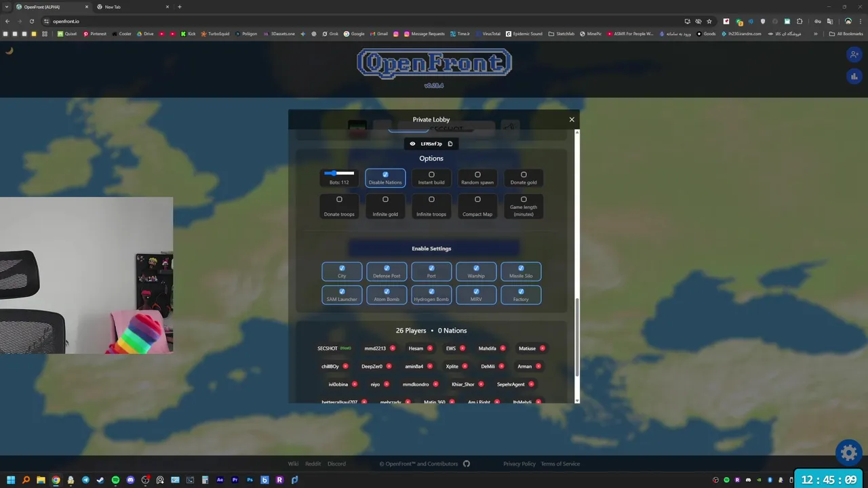Toggle the Factory unit setting
868x488 pixels.
[521, 295]
